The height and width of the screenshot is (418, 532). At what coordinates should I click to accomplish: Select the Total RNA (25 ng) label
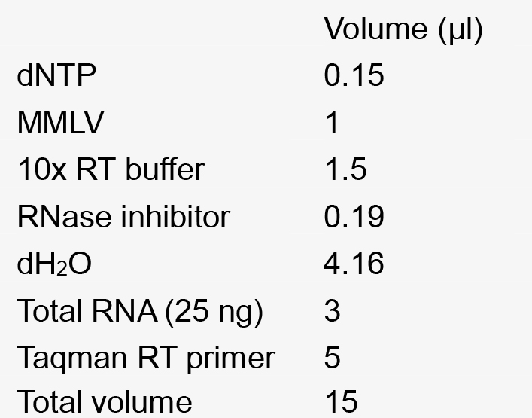coord(140,312)
